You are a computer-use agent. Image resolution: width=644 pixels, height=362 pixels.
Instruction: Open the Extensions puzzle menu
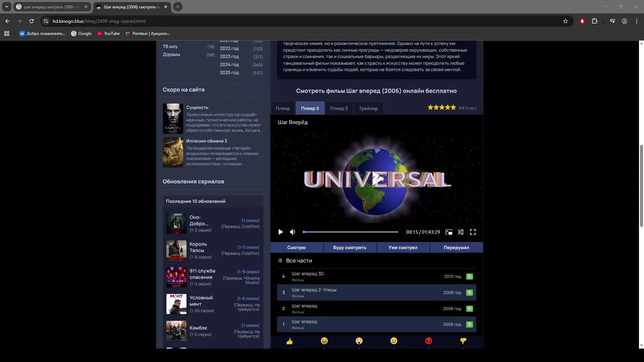click(x=595, y=21)
